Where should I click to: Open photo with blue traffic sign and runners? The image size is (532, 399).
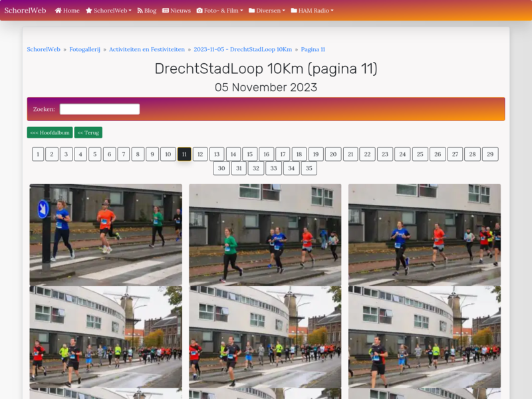point(106,235)
